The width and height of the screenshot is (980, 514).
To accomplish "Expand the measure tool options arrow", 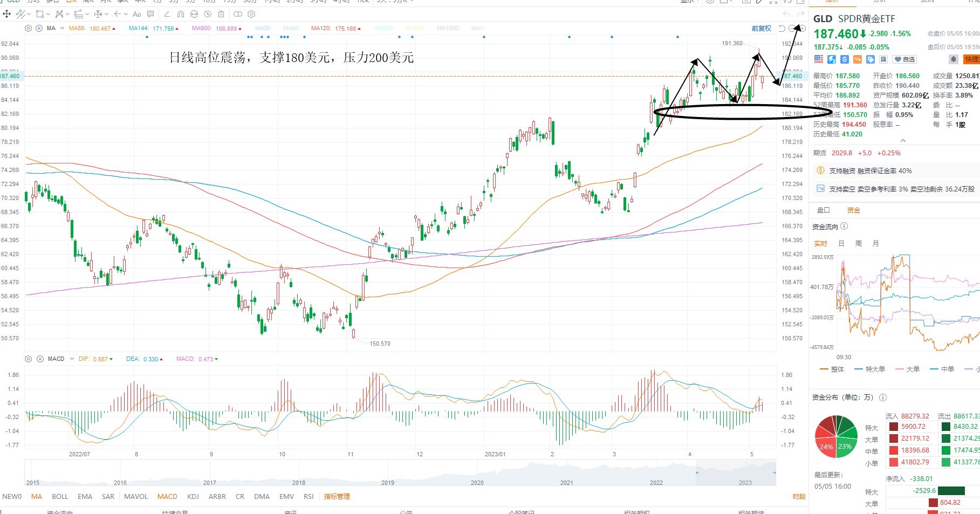I will pos(106,14).
